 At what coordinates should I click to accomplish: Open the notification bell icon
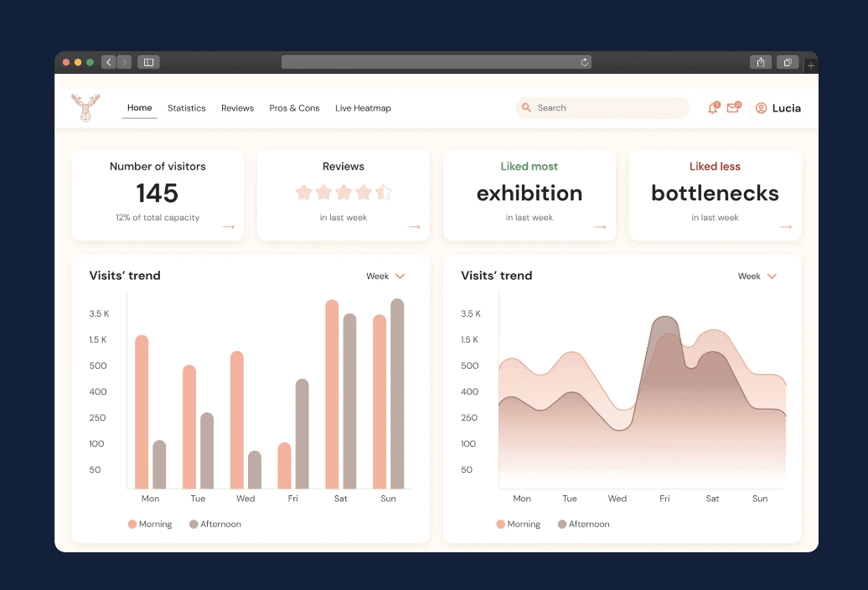714,108
